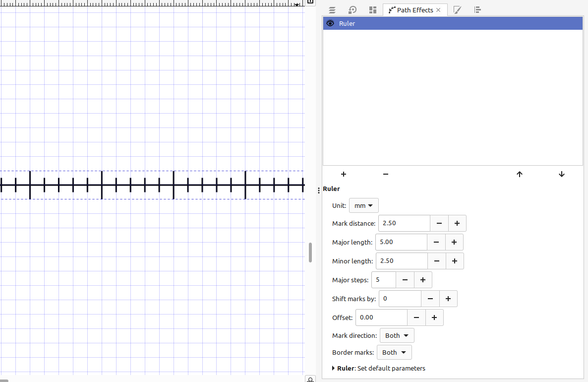This screenshot has height=382, width=588.
Task: Select the Path Effects tab
Action: [x=415, y=9]
